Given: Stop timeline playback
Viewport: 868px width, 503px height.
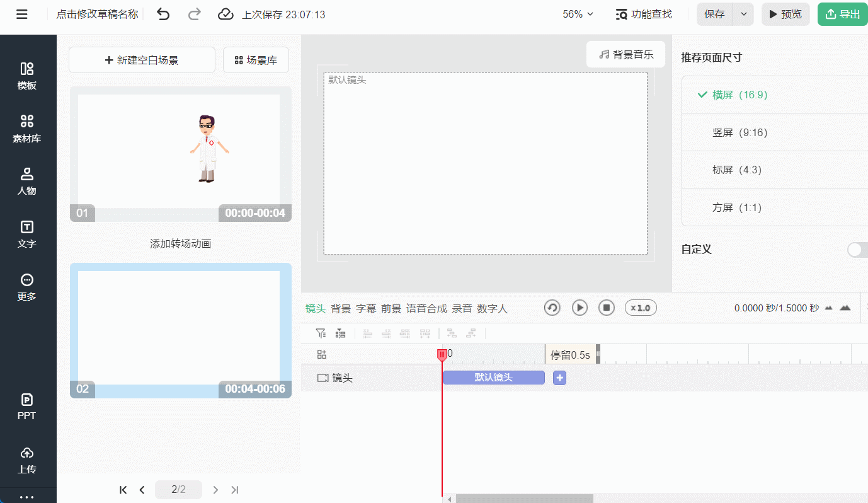Looking at the screenshot, I should click(x=607, y=308).
